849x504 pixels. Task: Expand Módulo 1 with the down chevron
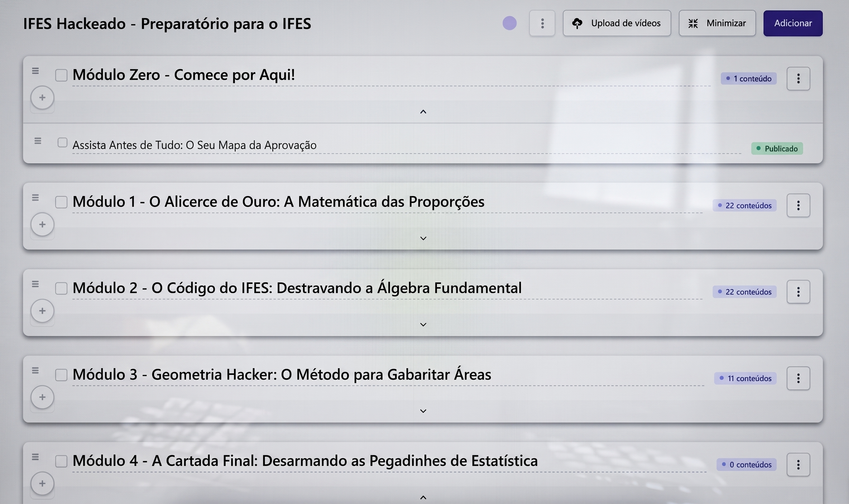coord(423,238)
